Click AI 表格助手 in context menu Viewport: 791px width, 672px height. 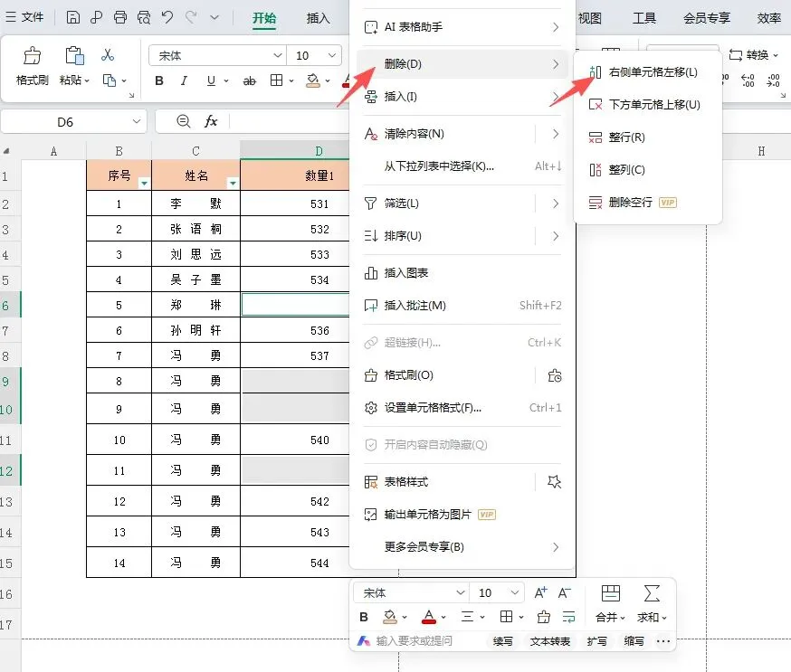tap(462, 27)
